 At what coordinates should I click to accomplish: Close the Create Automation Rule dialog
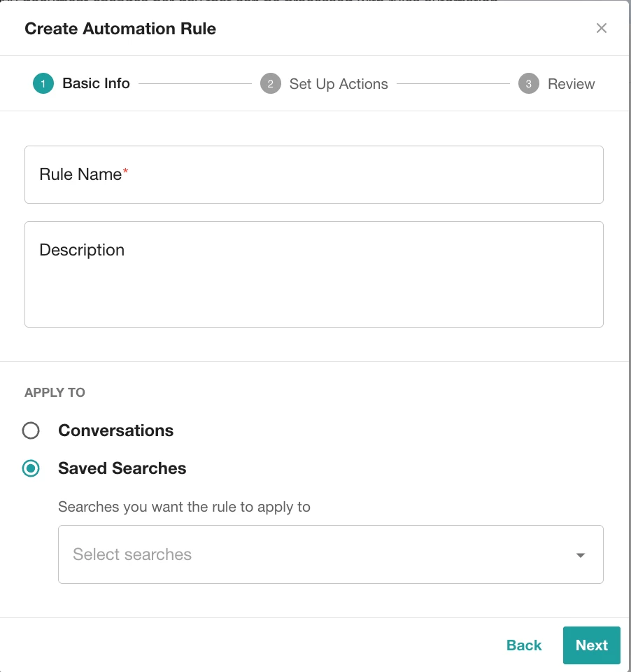(x=601, y=28)
